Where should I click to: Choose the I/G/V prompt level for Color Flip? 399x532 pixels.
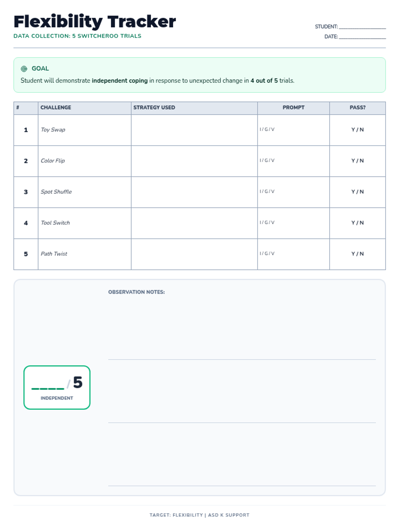[x=267, y=160]
